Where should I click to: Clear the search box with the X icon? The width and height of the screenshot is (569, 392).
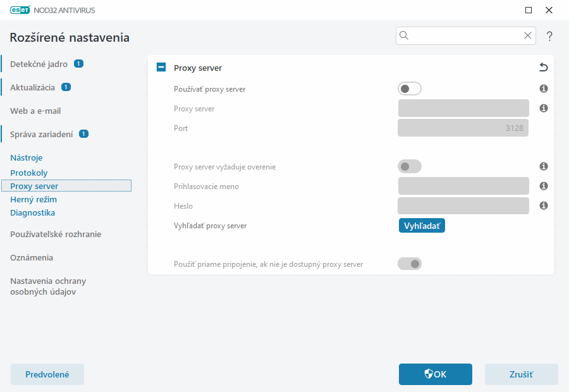(x=528, y=36)
